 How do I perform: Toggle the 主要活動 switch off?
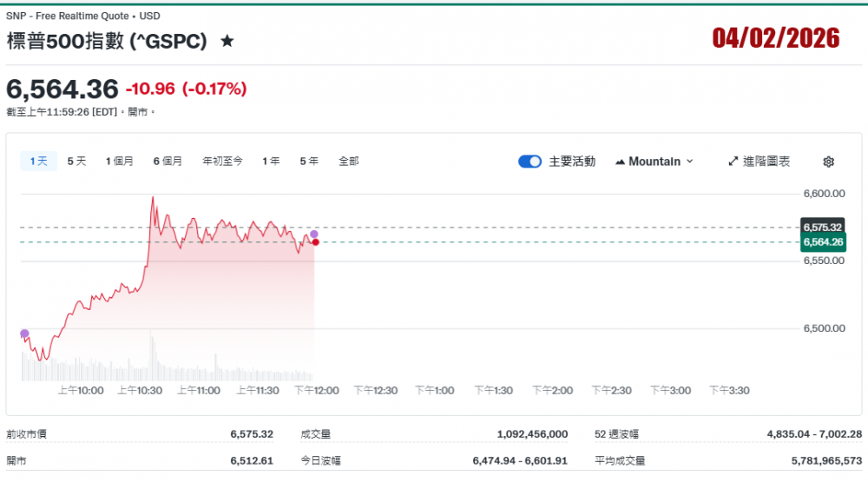(529, 162)
